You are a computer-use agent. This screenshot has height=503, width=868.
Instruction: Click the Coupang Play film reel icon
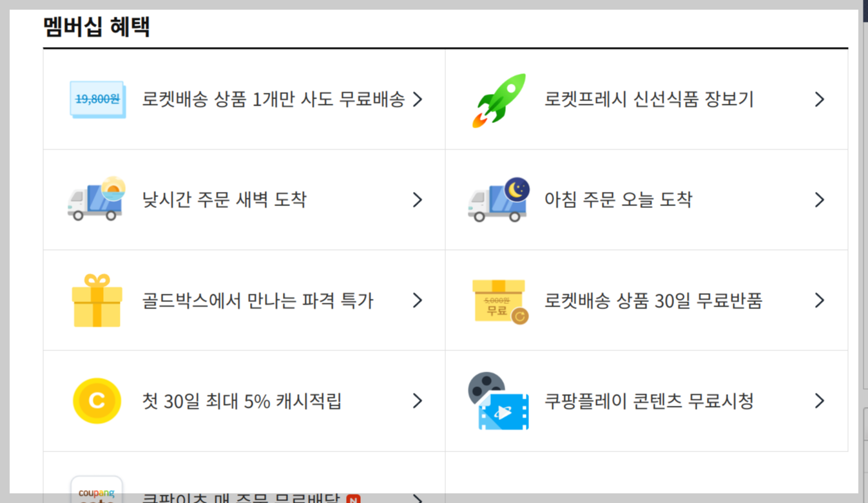tap(498, 401)
